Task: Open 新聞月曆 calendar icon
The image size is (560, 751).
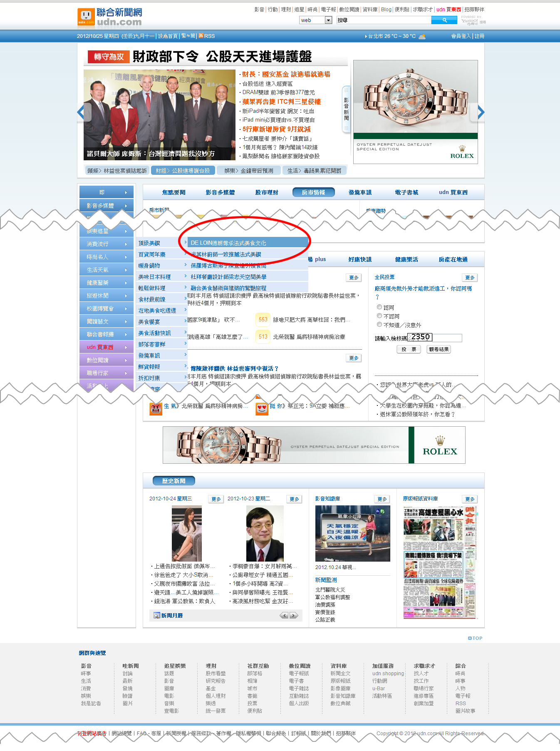Action: [x=156, y=615]
